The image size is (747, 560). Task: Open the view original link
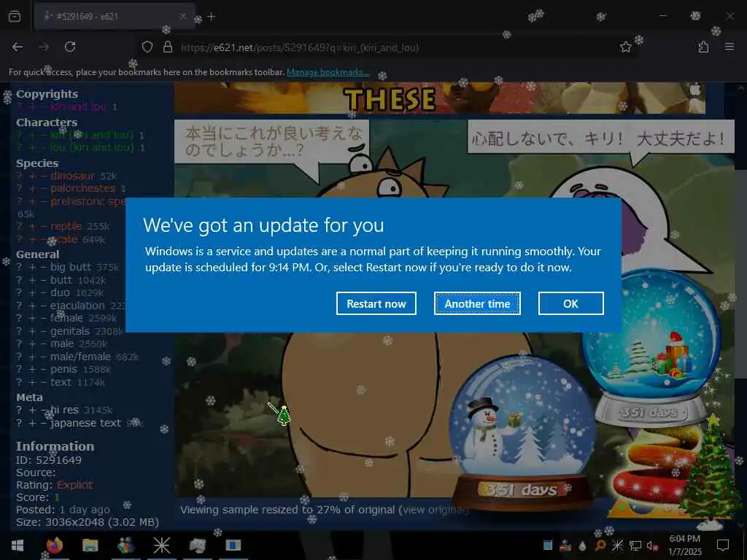(x=434, y=510)
